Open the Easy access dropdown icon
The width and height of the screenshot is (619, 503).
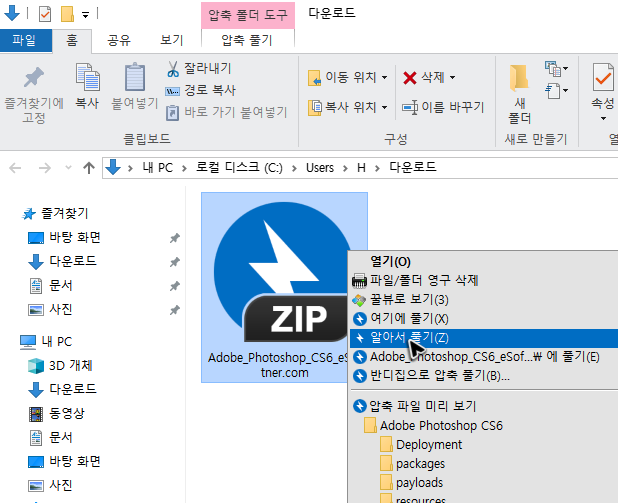point(557,91)
